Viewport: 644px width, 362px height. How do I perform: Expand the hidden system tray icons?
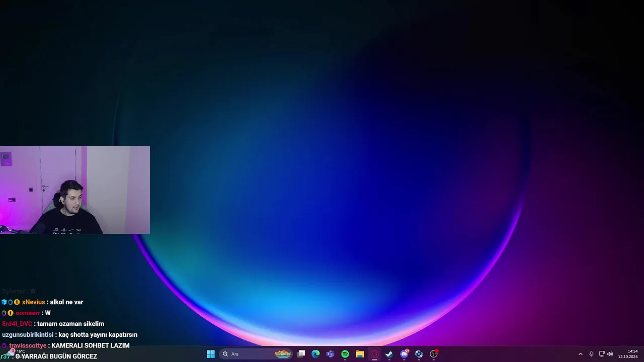tap(580, 354)
